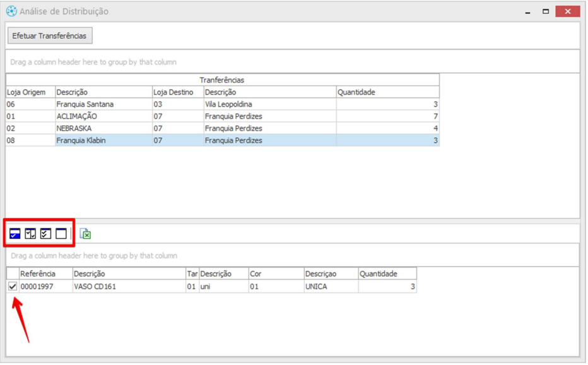
Task: Click origin code 01 in the ACLIMAÇÃO row
Action: click(30, 116)
